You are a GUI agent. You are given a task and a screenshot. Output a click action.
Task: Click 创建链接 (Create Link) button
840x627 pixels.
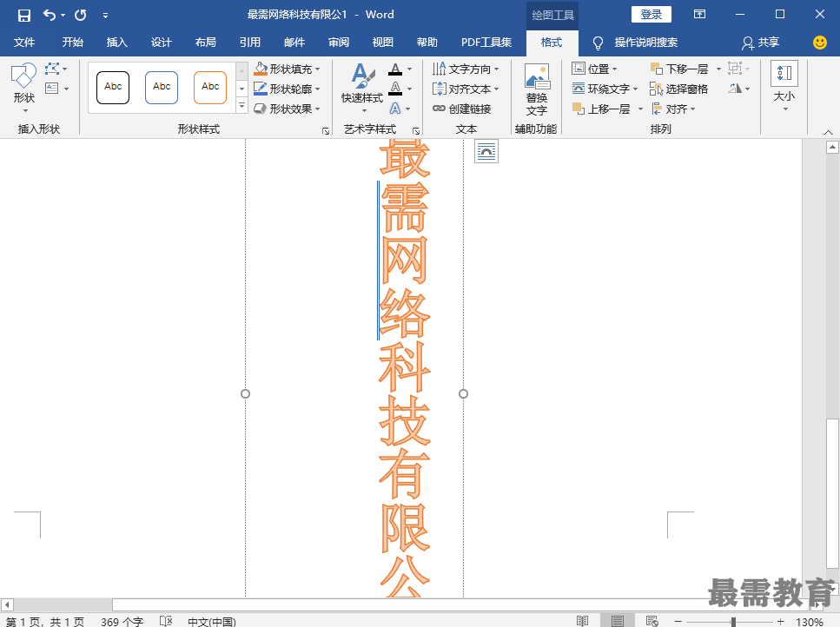pyautogui.click(x=461, y=109)
